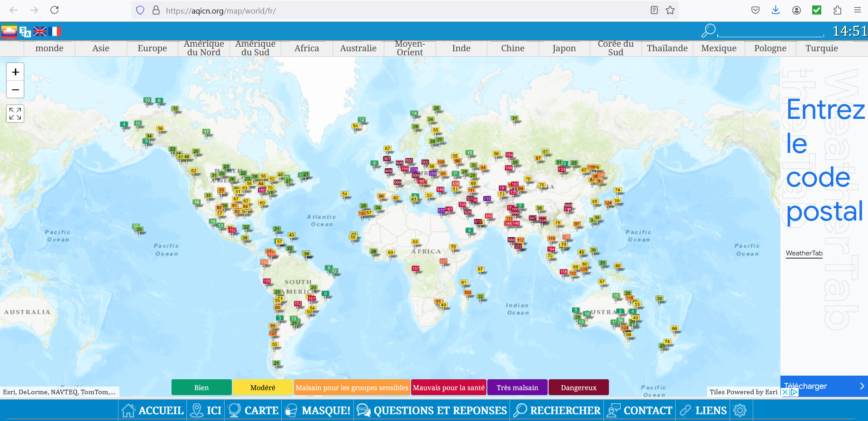The width and height of the screenshot is (868, 421).
Task: Click the AQICN rainbow cloud logo
Action: coord(9,31)
